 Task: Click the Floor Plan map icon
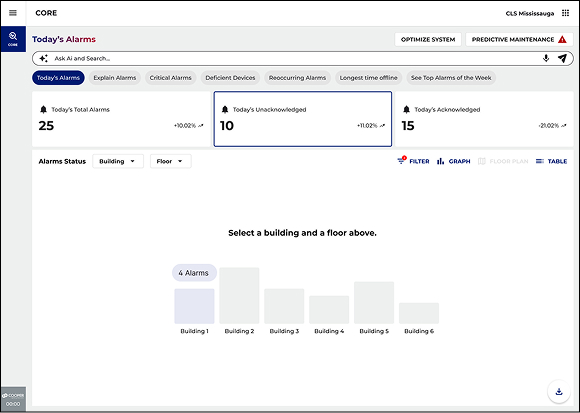(x=481, y=161)
